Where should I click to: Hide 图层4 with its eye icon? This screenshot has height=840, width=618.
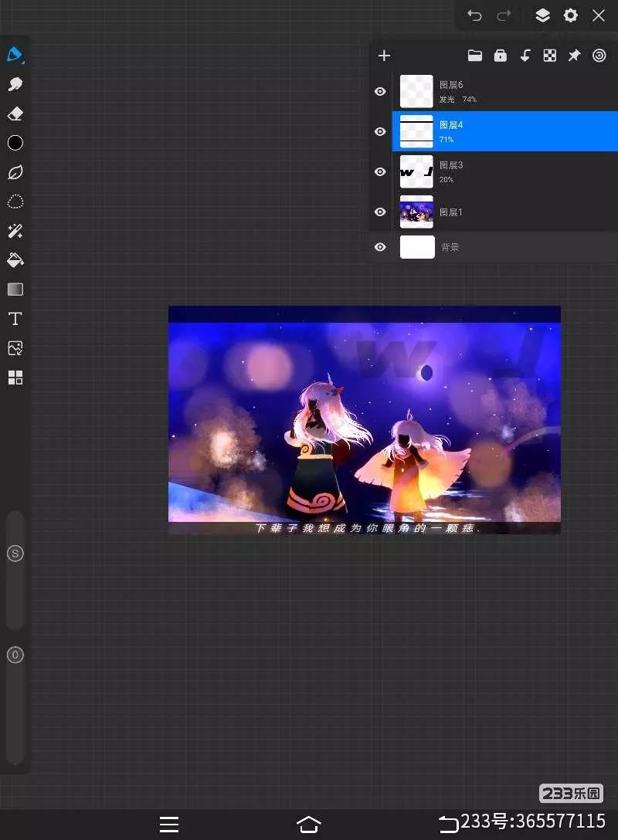pyautogui.click(x=380, y=132)
